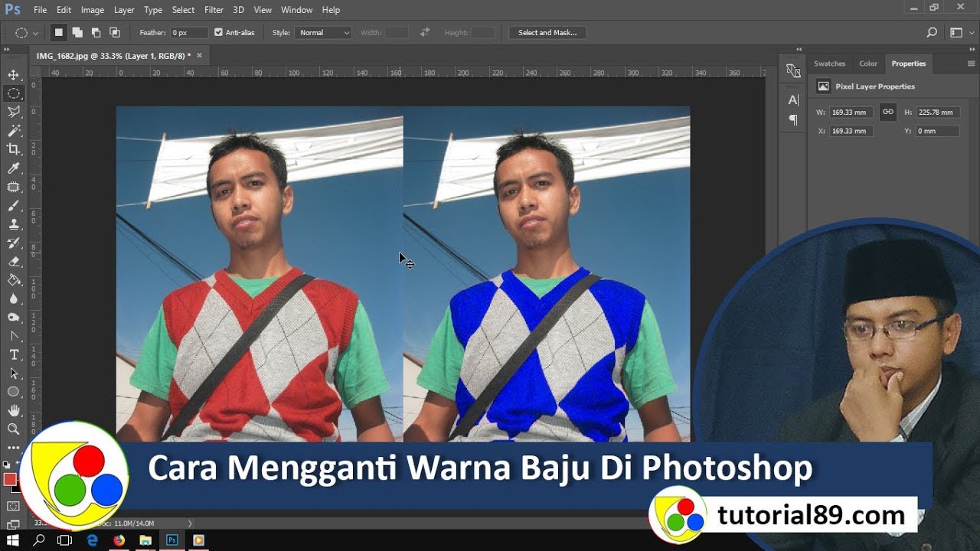Enable New selection mode
The height and width of the screenshot is (551, 980).
coord(59,33)
